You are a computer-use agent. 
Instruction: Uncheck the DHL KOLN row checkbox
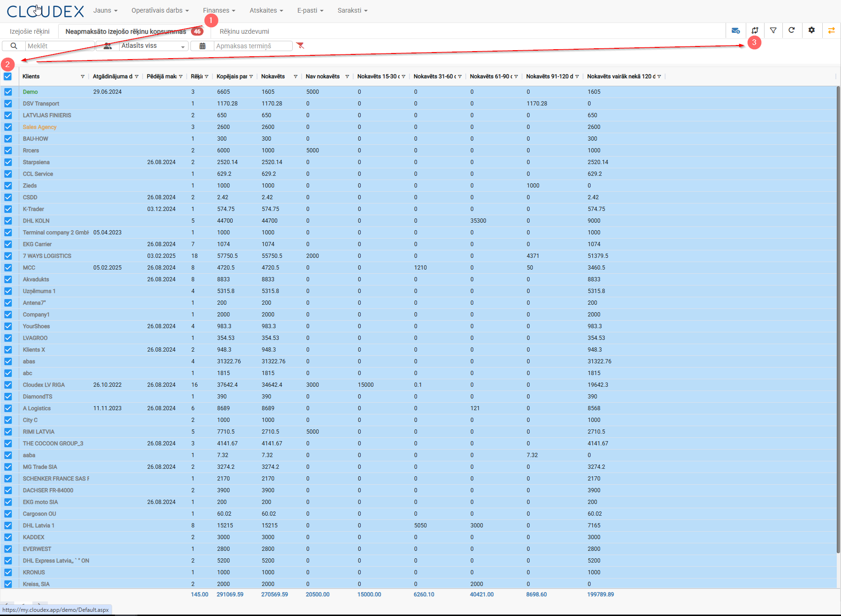click(x=8, y=221)
